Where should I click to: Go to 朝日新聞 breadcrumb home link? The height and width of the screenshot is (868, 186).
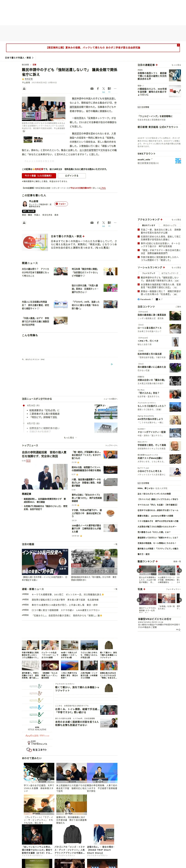pos(25,65)
